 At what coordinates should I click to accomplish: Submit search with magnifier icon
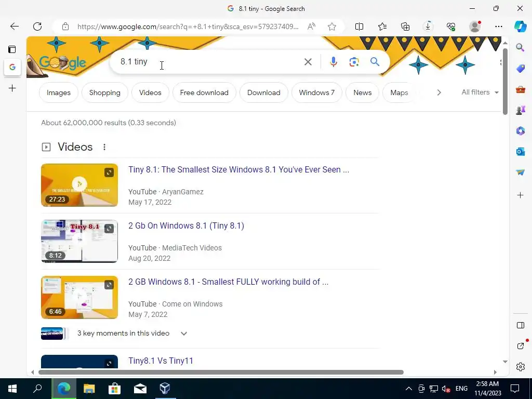pyautogui.click(x=375, y=62)
